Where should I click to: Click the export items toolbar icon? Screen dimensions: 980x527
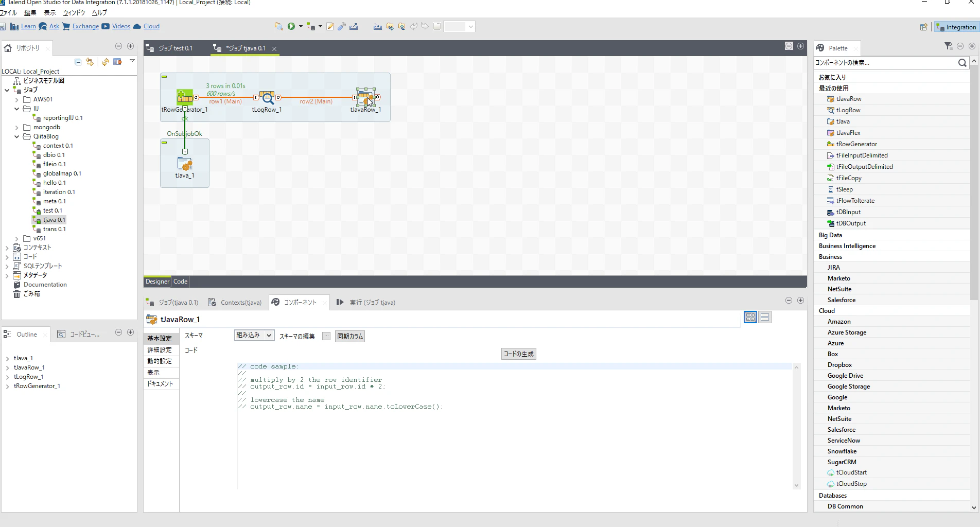tap(354, 26)
